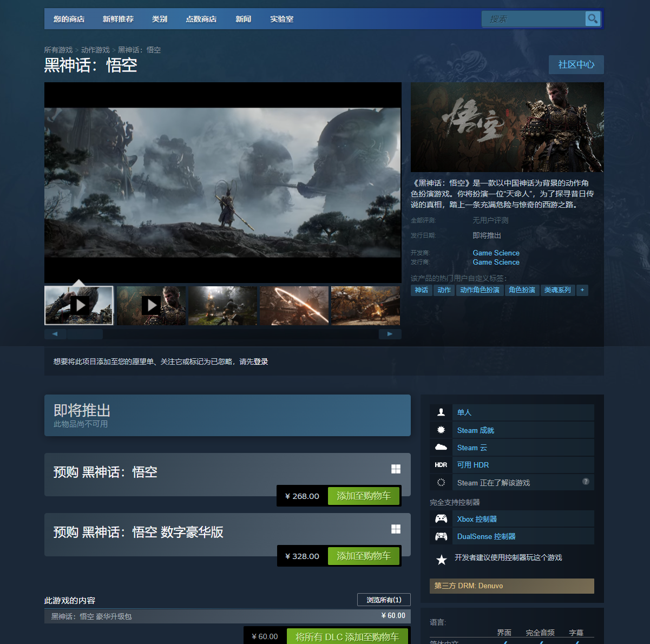Click Windows icon on standard edition pre-purchase

point(396,469)
